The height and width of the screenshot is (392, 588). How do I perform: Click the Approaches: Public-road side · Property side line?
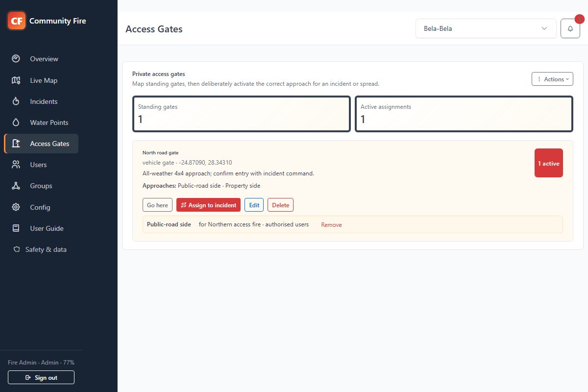point(201,186)
